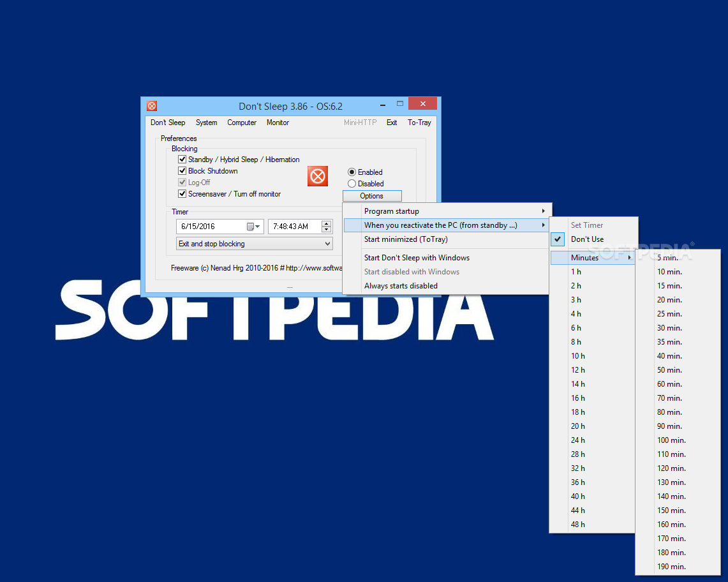Click the time stepper arrows
Viewport: 728px width, 582px height.
coord(327,227)
